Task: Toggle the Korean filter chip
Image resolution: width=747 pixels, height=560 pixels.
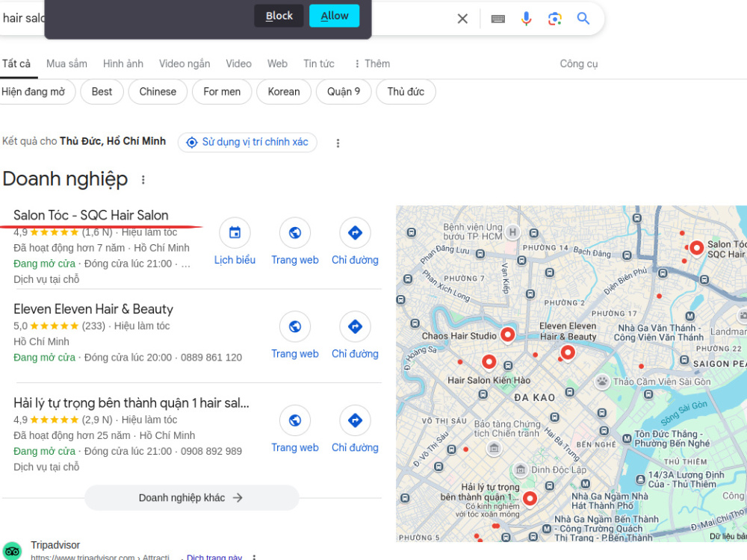Action: (284, 92)
